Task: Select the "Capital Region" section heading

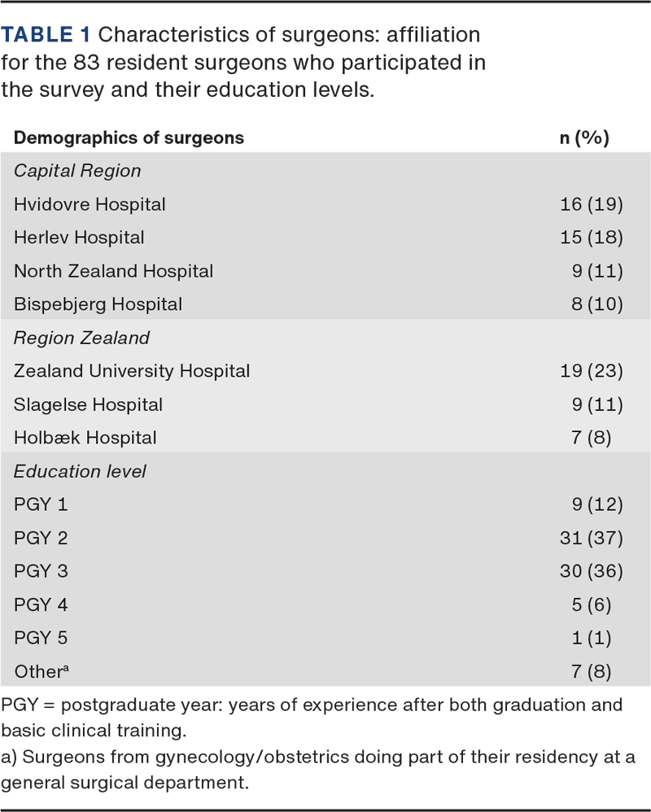Action: [x=77, y=171]
